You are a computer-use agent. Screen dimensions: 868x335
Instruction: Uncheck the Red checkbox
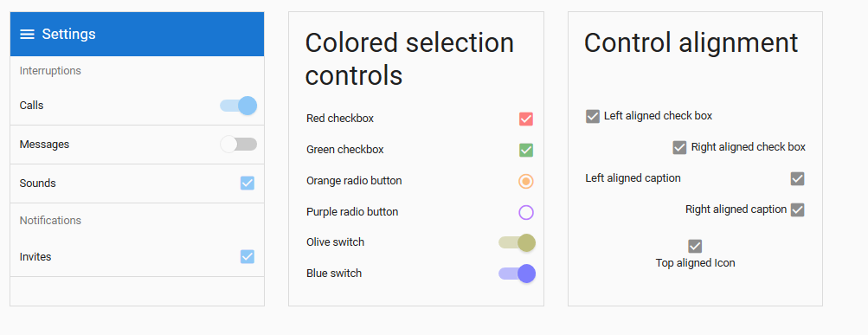click(526, 119)
